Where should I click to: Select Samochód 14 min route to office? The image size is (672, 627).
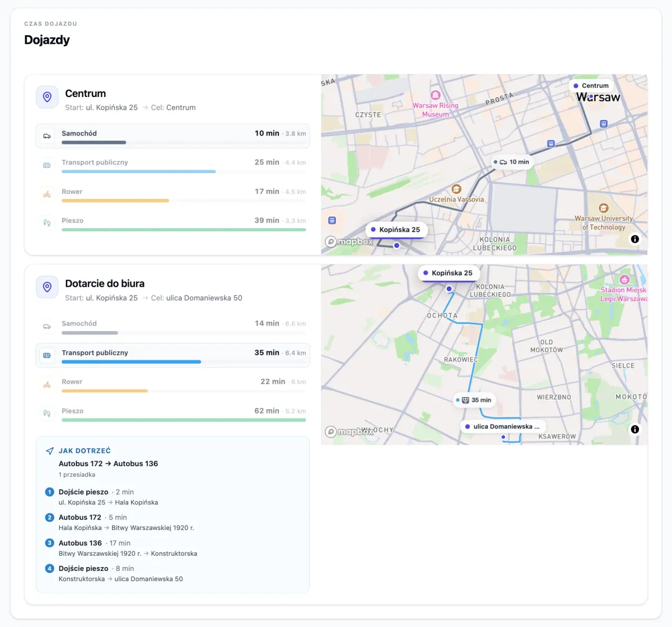click(x=172, y=326)
